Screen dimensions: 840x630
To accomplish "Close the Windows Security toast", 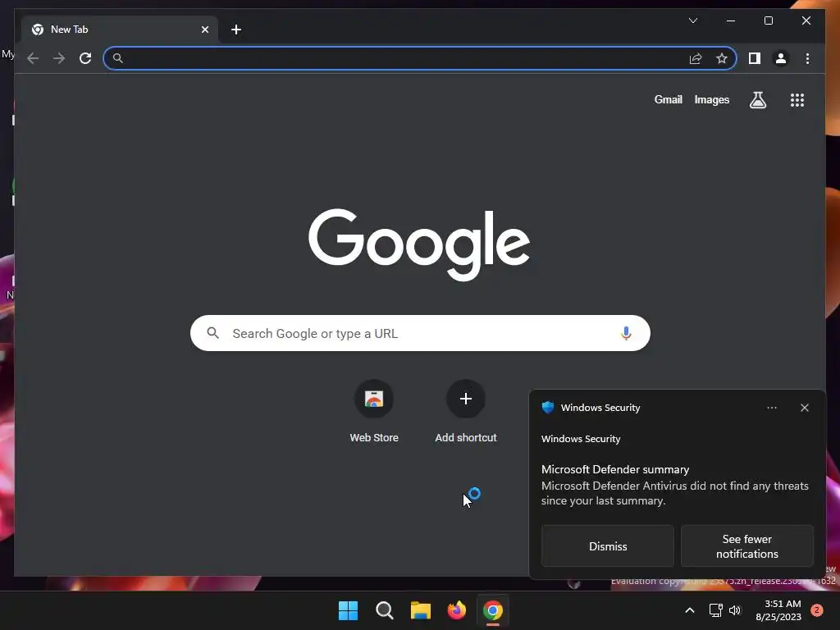I will point(804,408).
